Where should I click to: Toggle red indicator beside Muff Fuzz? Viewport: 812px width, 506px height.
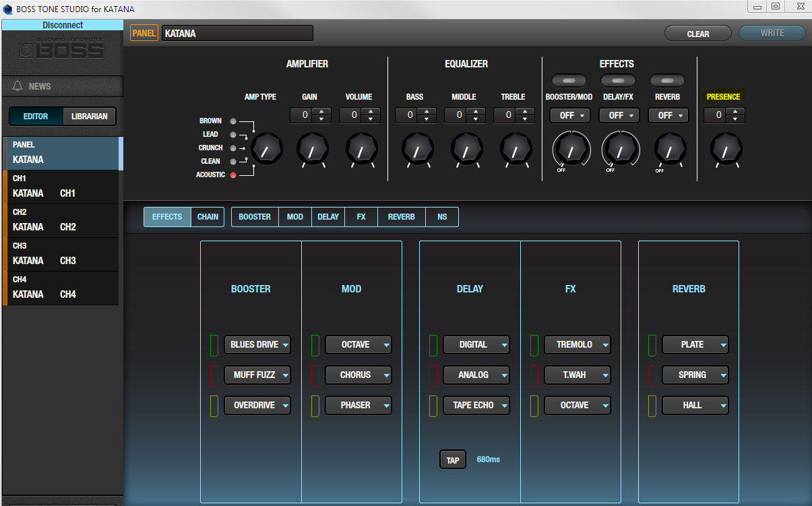coord(214,375)
